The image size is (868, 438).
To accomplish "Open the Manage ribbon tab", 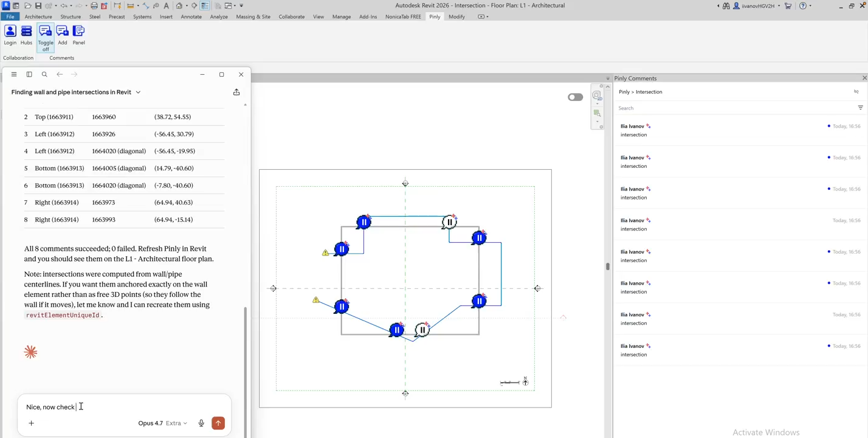I will point(342,16).
